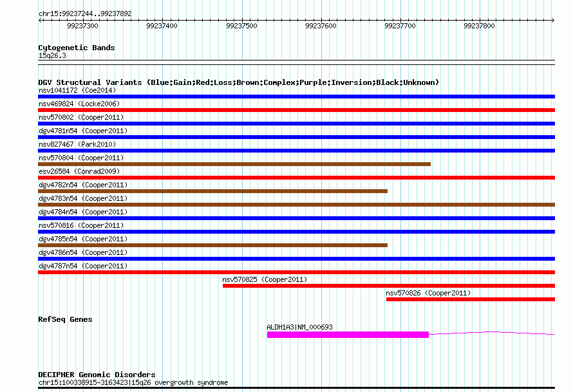Select the red nsv469824 loss bar
Viewport: 573px width, 392px height.
[296, 110]
